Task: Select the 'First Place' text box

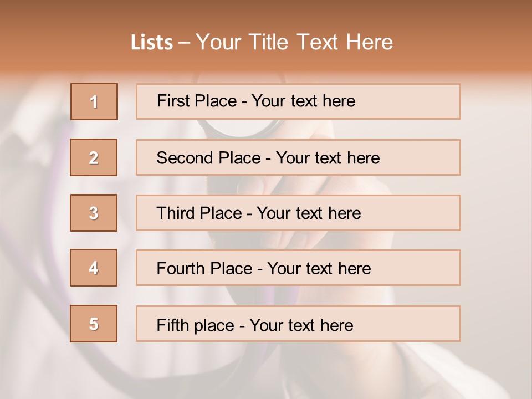Action: (298, 101)
